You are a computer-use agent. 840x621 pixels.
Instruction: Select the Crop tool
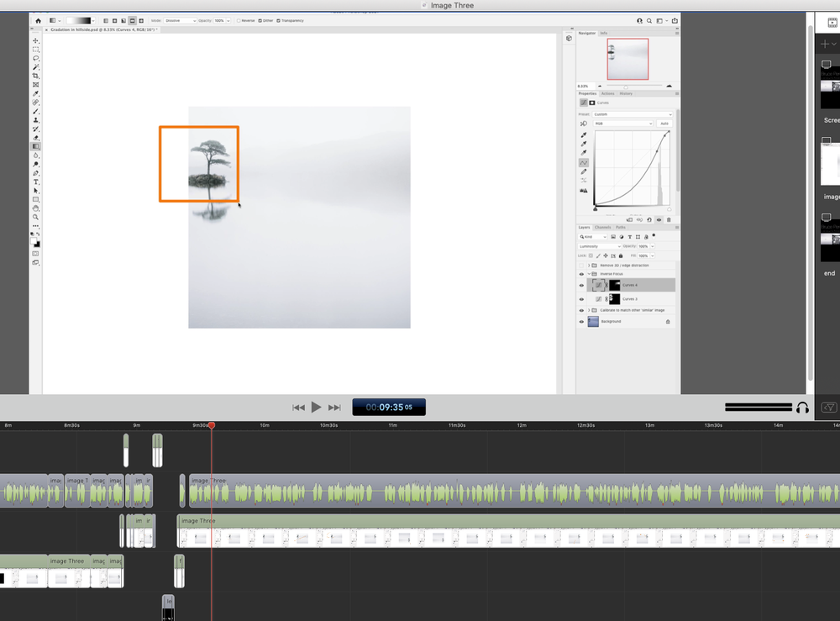pos(36,76)
